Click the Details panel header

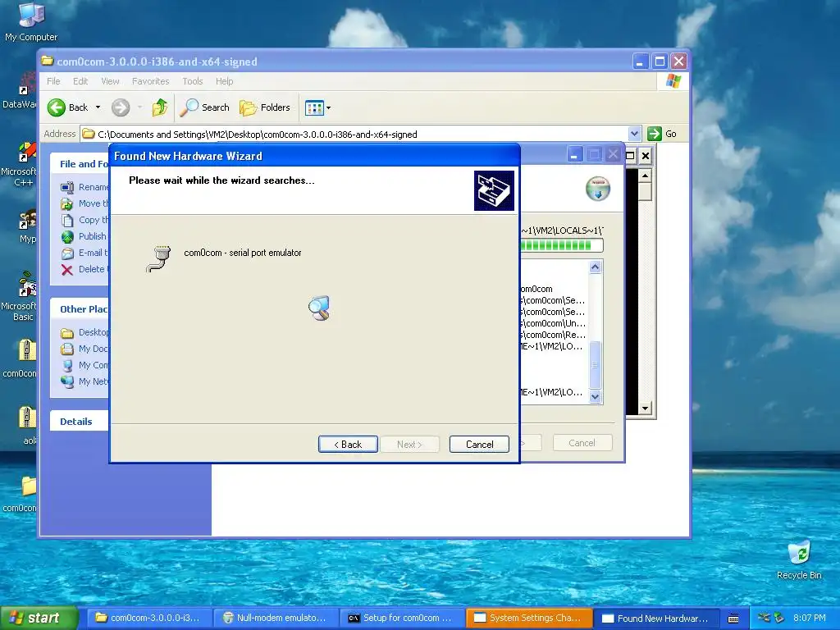(x=80, y=422)
